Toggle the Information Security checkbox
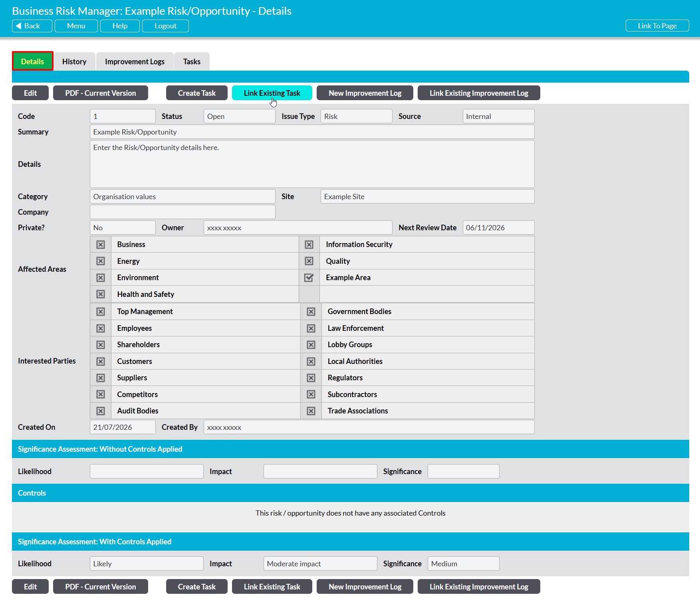 (309, 245)
